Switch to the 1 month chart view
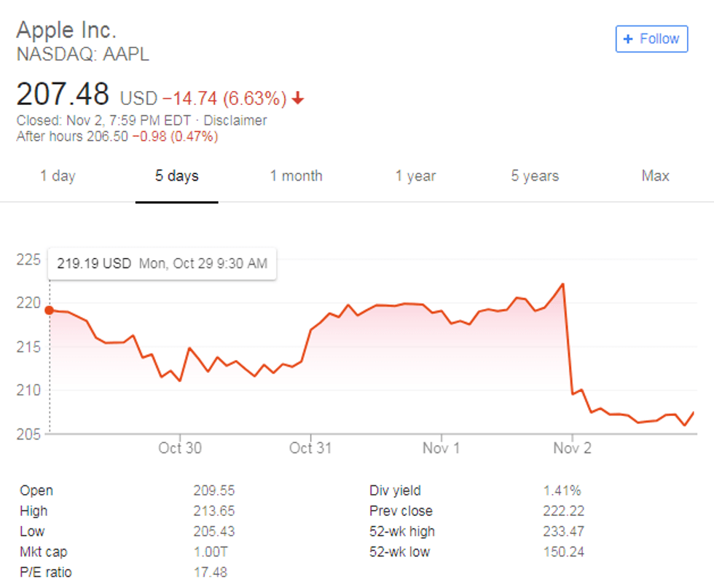 coord(296,176)
